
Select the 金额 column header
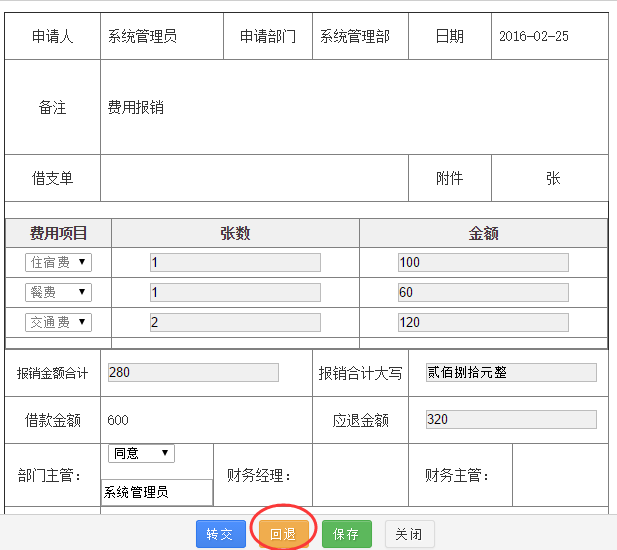coord(483,233)
